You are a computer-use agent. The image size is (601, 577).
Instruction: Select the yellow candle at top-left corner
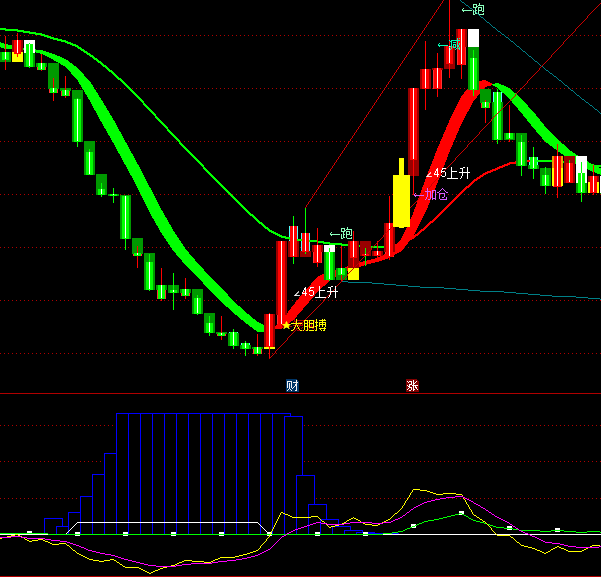[17, 55]
